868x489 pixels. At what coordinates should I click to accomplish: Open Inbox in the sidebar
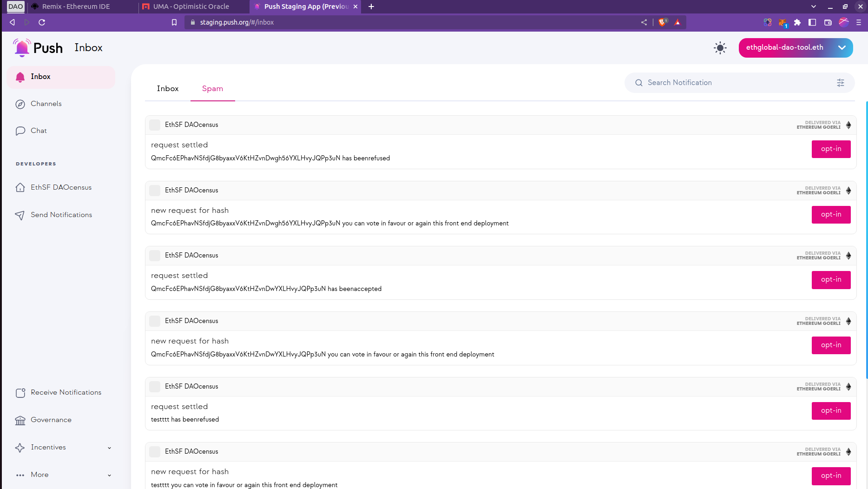pos(61,77)
